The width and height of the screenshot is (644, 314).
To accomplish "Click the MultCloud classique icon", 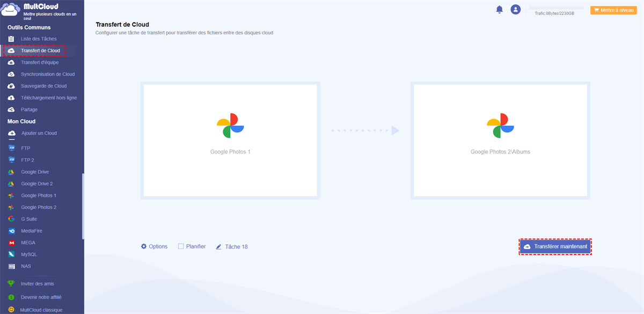I will [x=11, y=310].
